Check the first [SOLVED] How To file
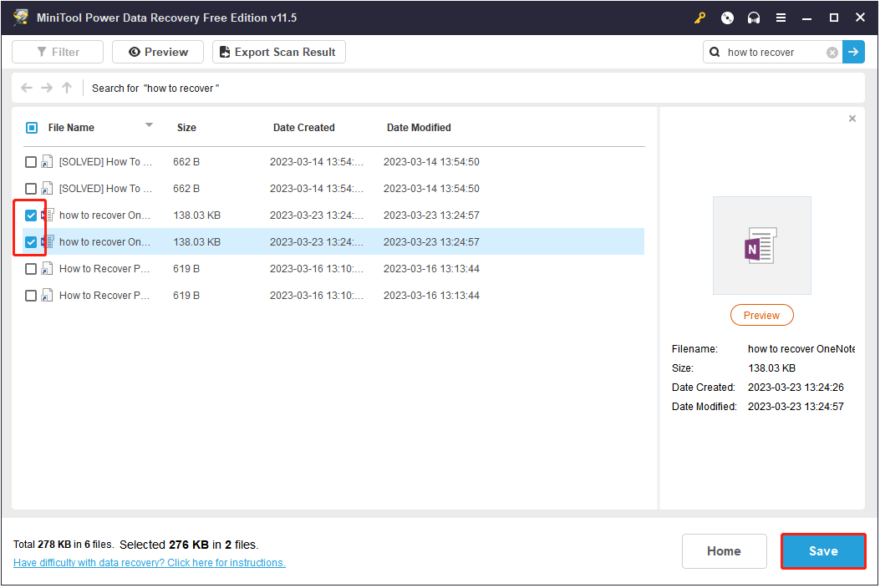Viewport: 880px width, 588px height. pos(31,162)
